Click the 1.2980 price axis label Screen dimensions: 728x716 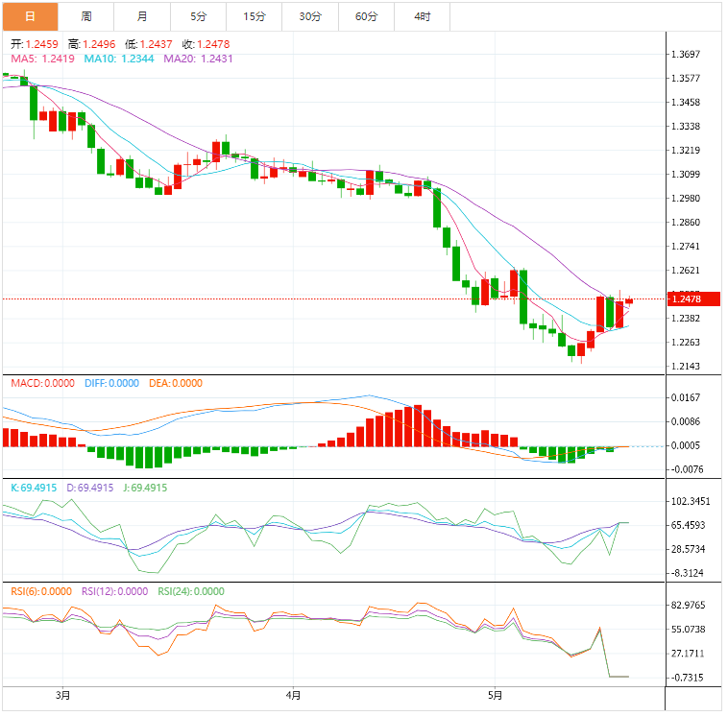(686, 198)
